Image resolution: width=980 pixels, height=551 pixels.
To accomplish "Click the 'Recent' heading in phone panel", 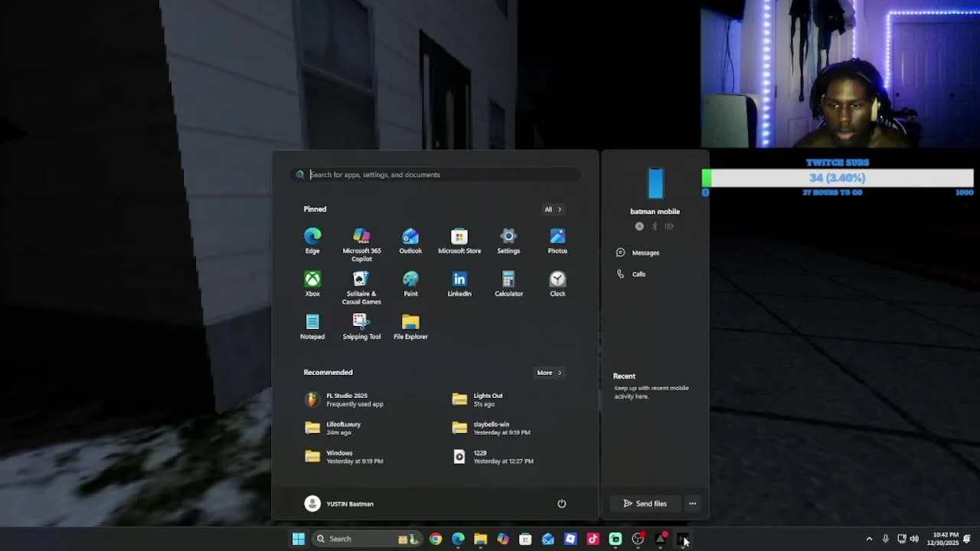I will point(624,376).
